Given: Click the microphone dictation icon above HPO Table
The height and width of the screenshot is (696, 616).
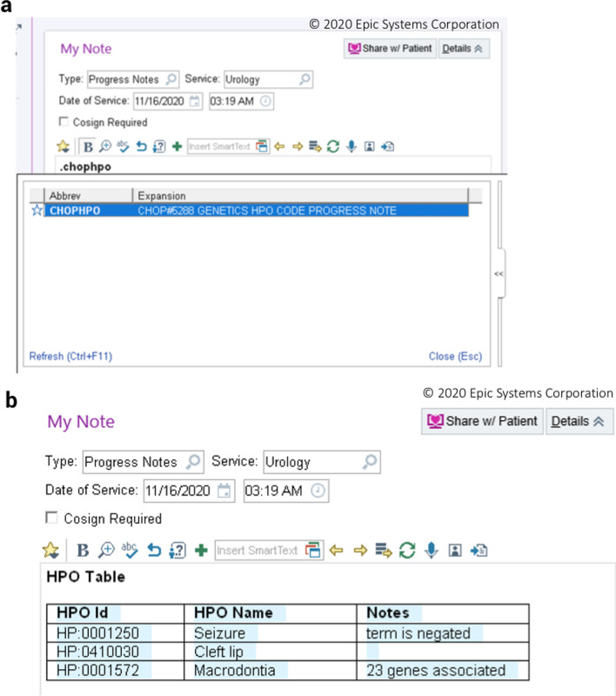Looking at the screenshot, I should (x=430, y=550).
